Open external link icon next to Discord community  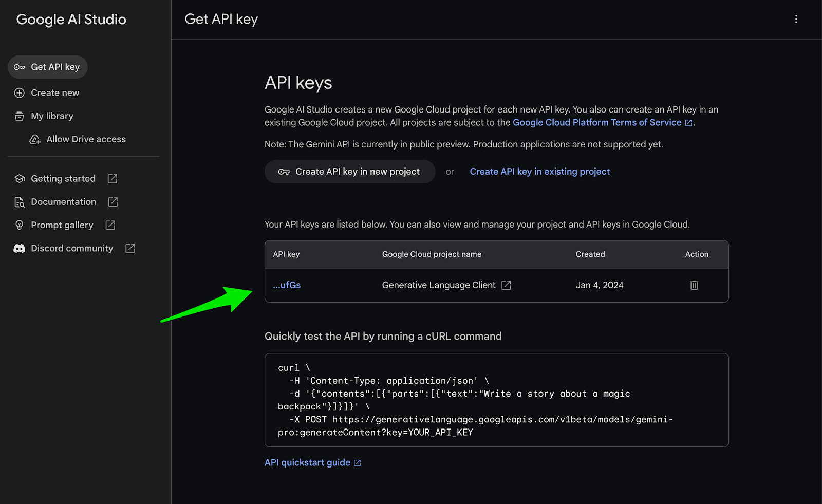pyautogui.click(x=130, y=249)
